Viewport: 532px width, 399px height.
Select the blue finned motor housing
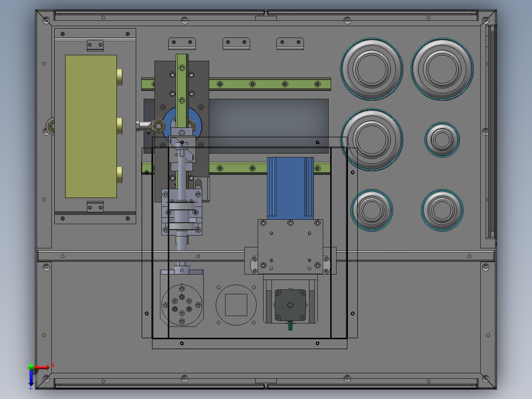click(x=290, y=188)
